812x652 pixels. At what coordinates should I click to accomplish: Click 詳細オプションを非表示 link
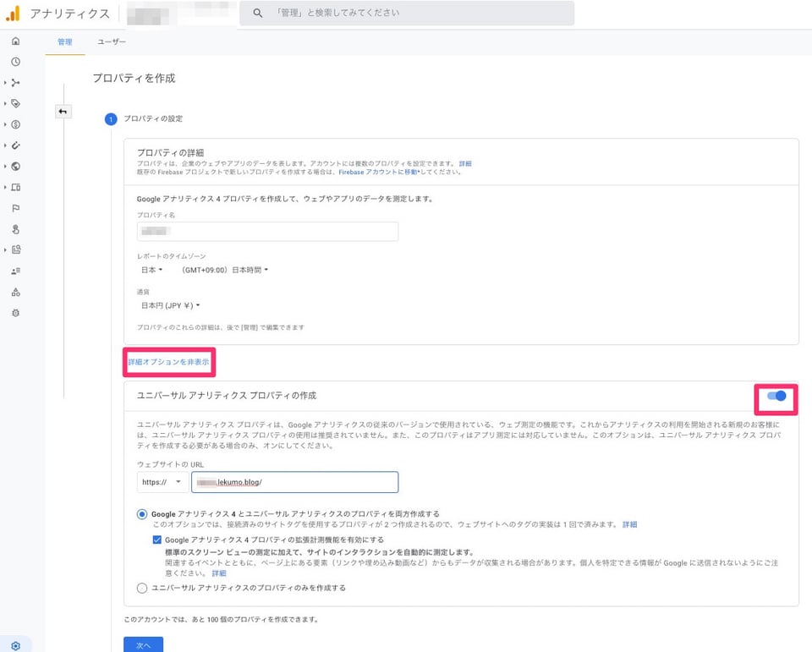pyautogui.click(x=169, y=362)
